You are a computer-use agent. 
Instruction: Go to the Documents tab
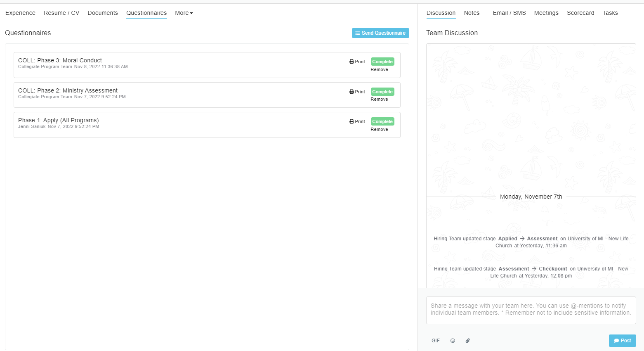103,13
